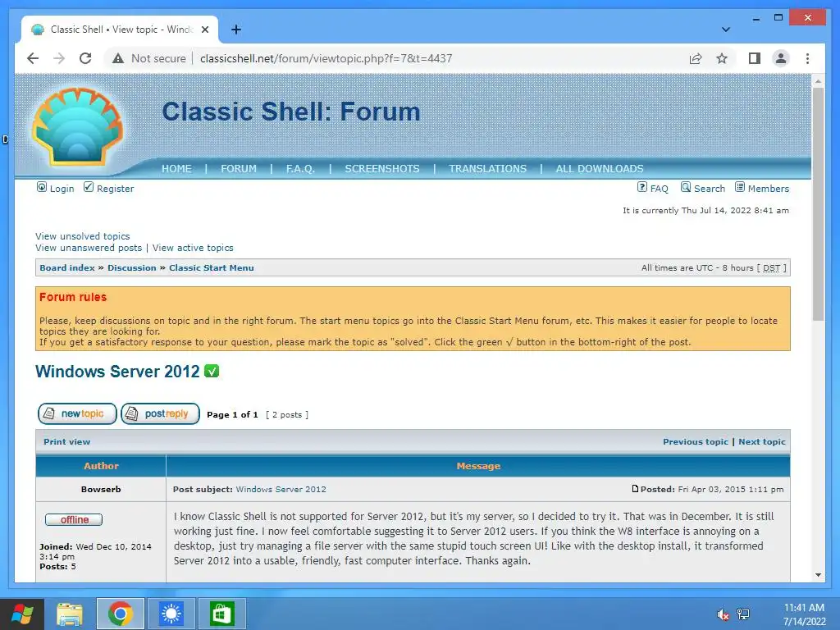Click the taskbar clock showing 11:41 AM
The height and width of the screenshot is (630, 840).
tap(804, 614)
